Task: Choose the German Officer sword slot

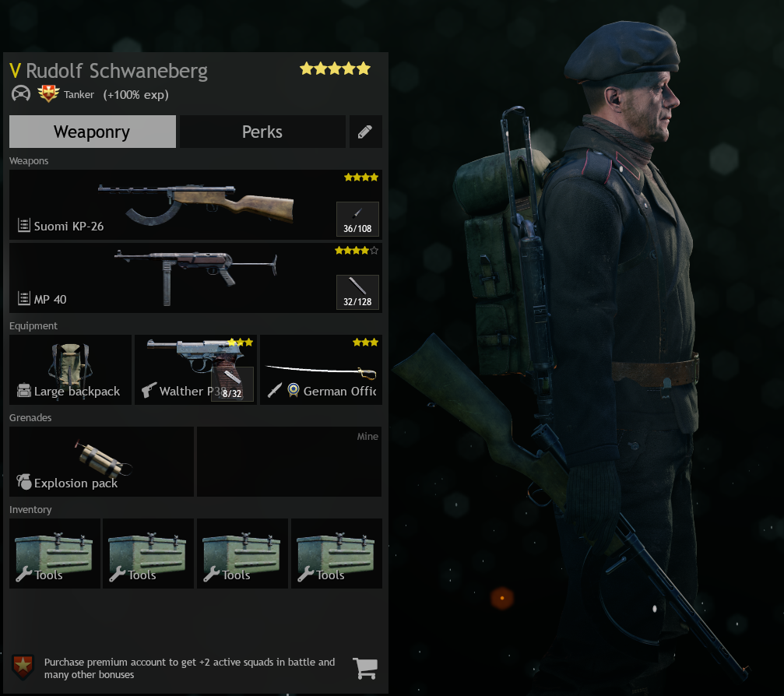Action: [321, 370]
